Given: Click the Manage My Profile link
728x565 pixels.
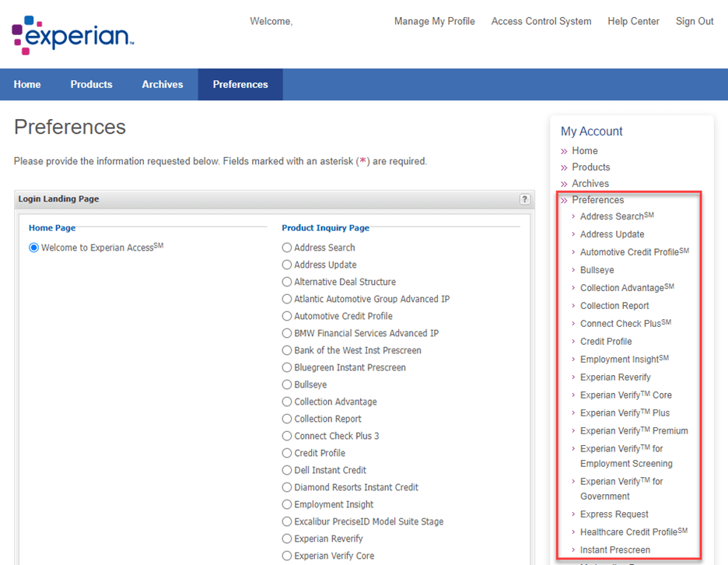Looking at the screenshot, I should point(434,21).
